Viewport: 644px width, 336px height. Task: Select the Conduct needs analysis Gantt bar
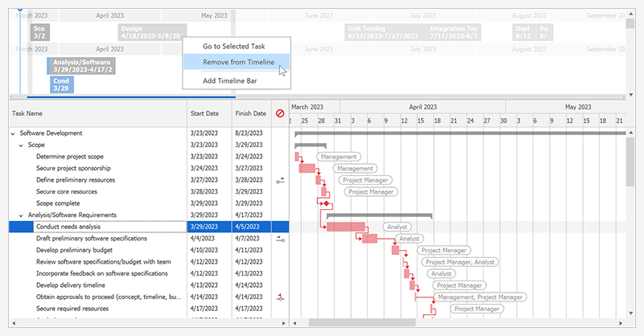[345, 227]
